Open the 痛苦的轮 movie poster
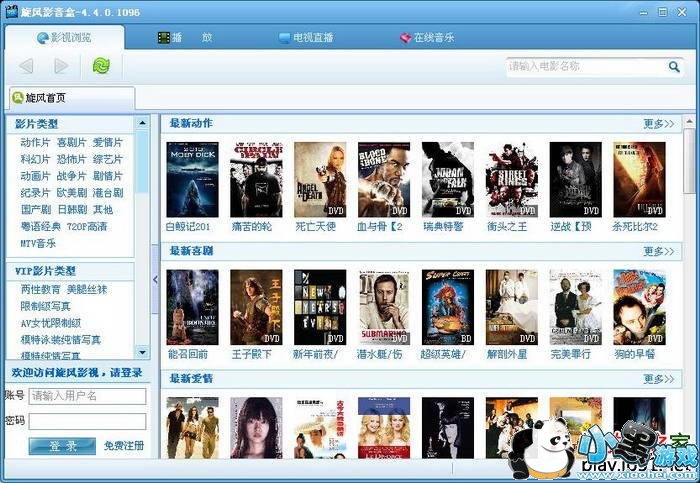Viewport: 700px width, 483px height. 256,179
